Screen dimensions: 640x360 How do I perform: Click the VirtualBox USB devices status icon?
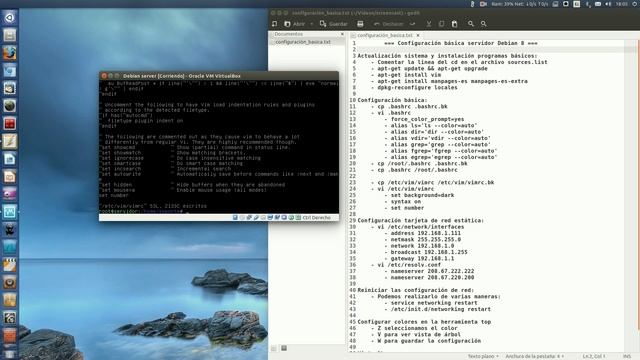256,218
